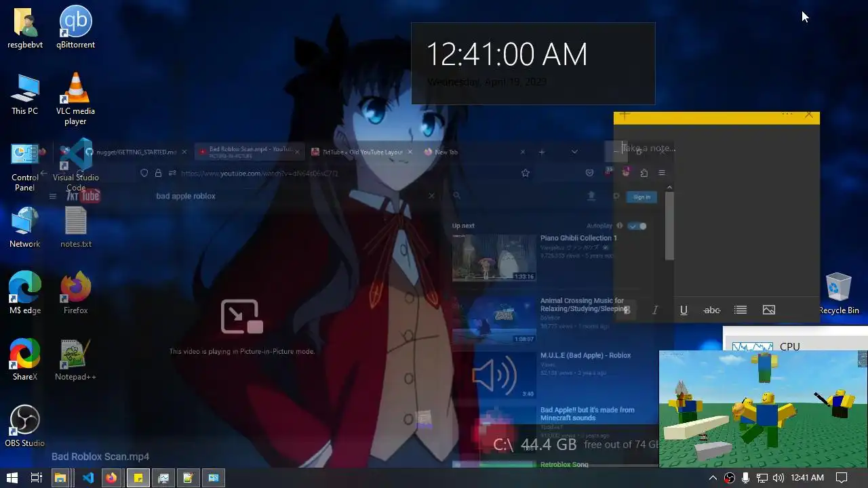The width and height of the screenshot is (868, 488).
Task: Click the Animal Crossing Music video thumbnail
Action: 494,320
